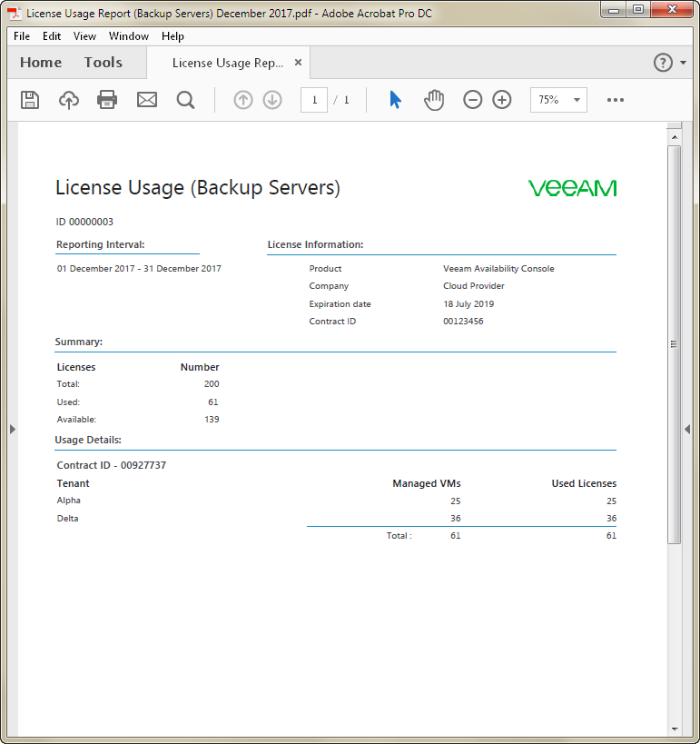Open the 75% zoom level dropdown
This screenshot has width=700, height=744.
click(x=558, y=100)
